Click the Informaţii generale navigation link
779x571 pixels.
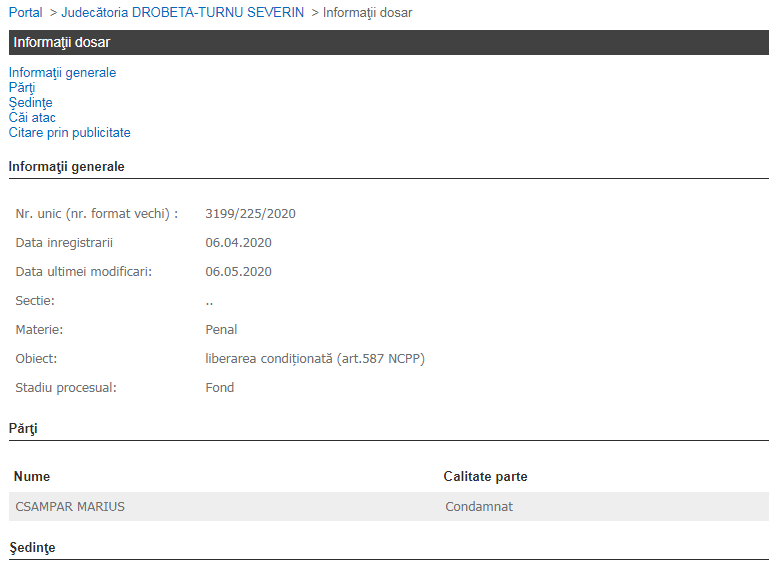[62, 73]
